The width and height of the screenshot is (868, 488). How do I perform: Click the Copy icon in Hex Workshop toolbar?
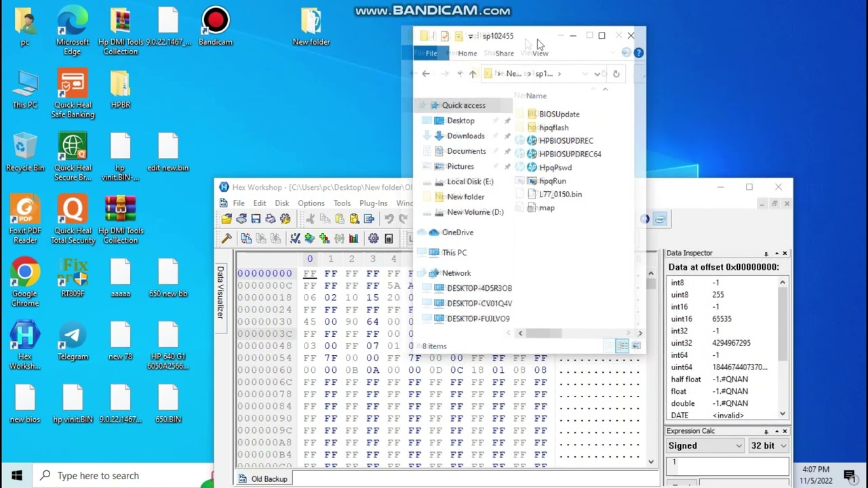325,219
